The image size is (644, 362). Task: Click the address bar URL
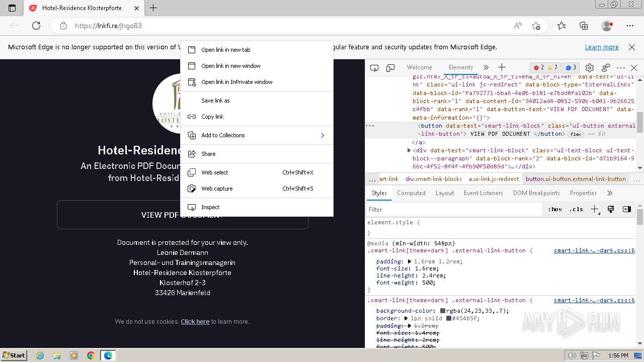pos(108,26)
